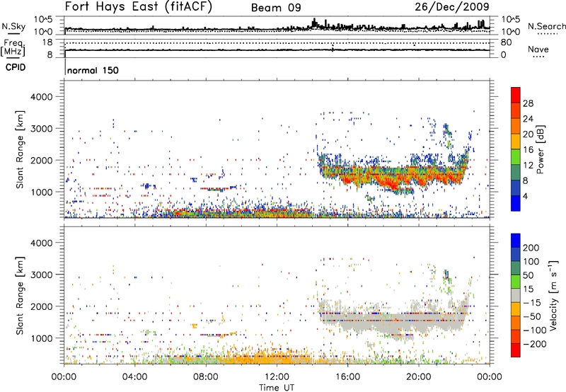Click the "4000" tick of the power panel
This screenshot has height=392, width=566.
tap(42, 97)
